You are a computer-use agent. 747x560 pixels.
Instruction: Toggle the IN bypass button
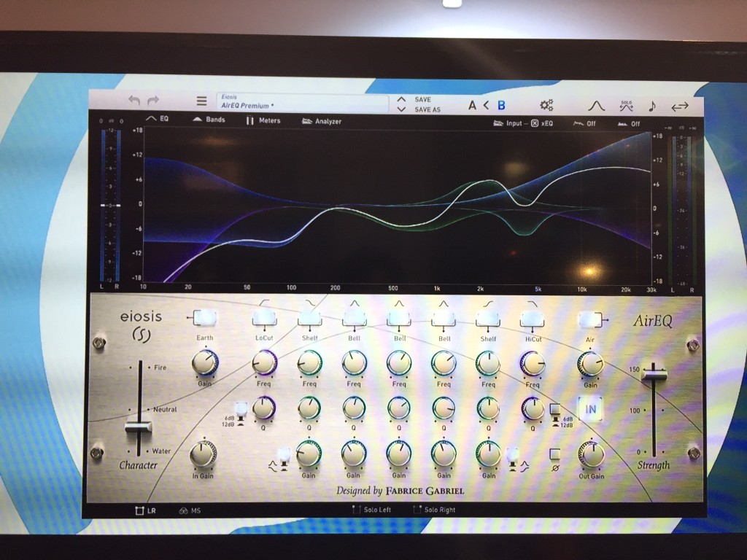590,409
